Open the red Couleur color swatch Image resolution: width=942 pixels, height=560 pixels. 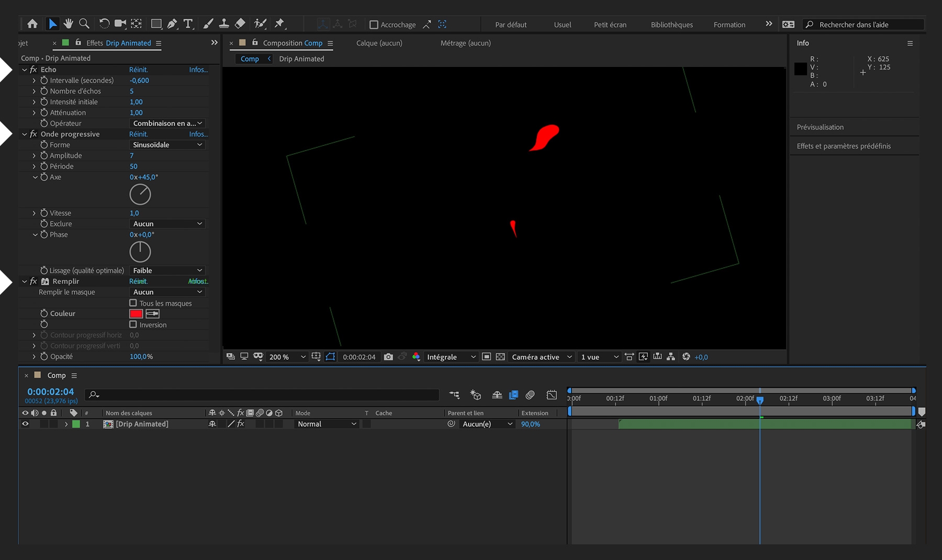pyautogui.click(x=136, y=313)
